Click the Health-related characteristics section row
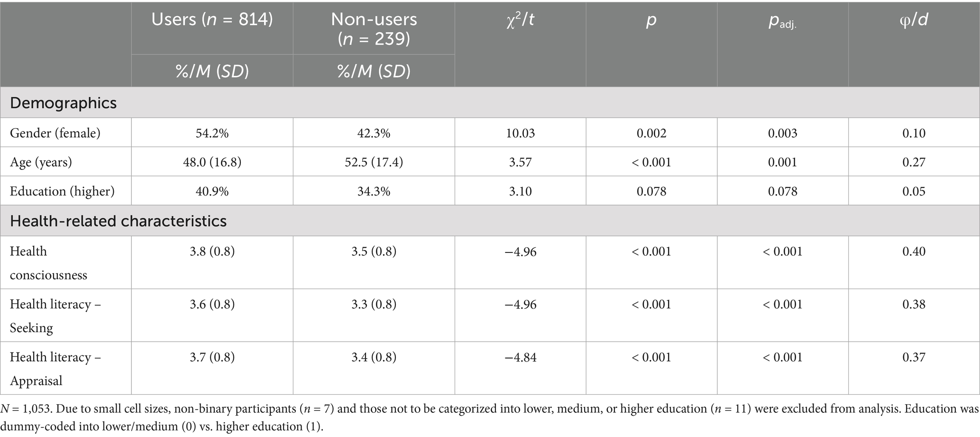Viewport: 980px width, 437px height. (x=118, y=221)
